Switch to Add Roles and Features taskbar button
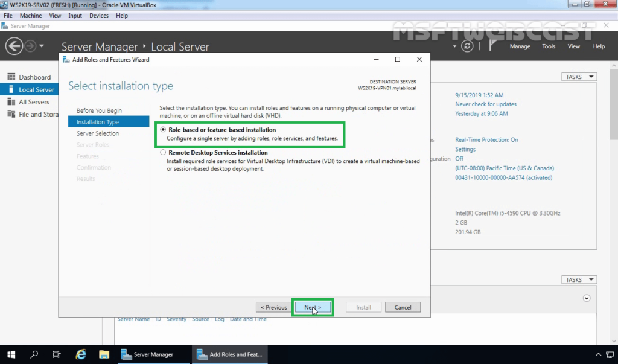Image resolution: width=618 pixels, height=364 pixels. [x=230, y=354]
